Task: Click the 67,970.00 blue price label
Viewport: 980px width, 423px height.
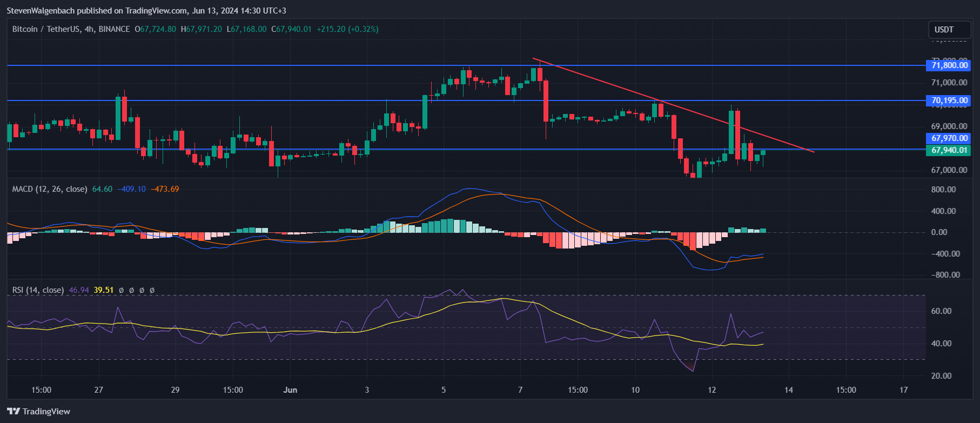Action: pyautogui.click(x=949, y=139)
